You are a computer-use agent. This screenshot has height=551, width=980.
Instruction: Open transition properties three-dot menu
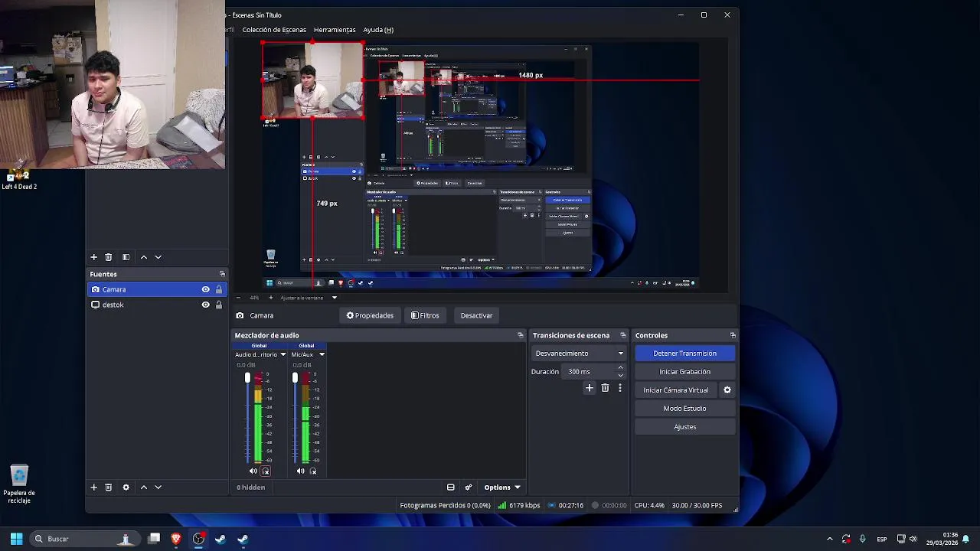619,388
